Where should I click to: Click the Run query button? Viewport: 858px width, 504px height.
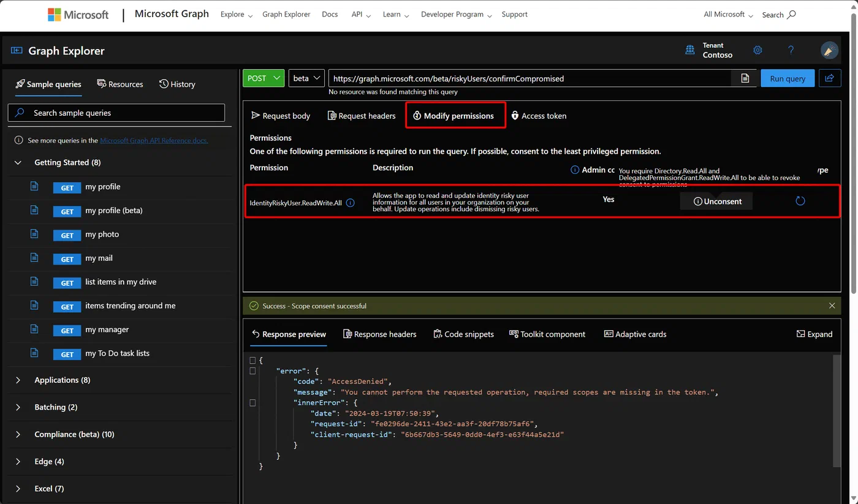click(x=788, y=78)
